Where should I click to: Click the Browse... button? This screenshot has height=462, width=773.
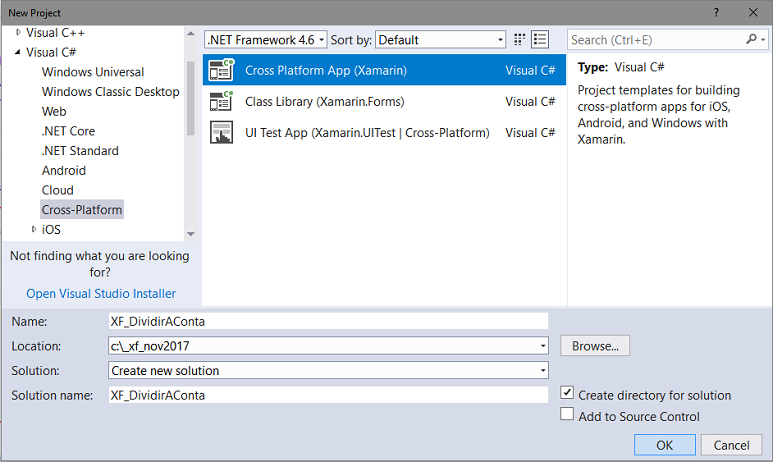coord(595,346)
